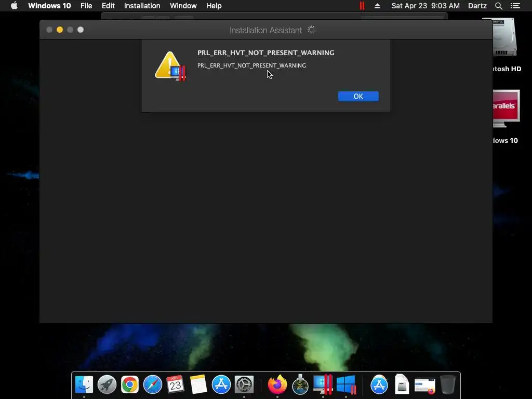Open the Apple menu
The width and height of the screenshot is (532, 399).
[x=14, y=6]
